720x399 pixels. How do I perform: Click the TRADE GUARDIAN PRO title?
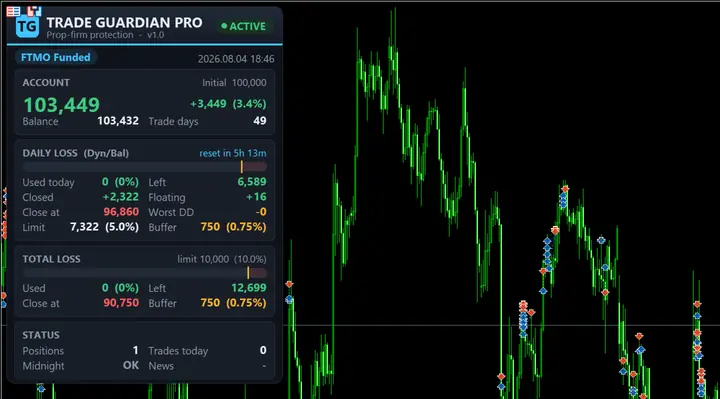click(x=124, y=22)
